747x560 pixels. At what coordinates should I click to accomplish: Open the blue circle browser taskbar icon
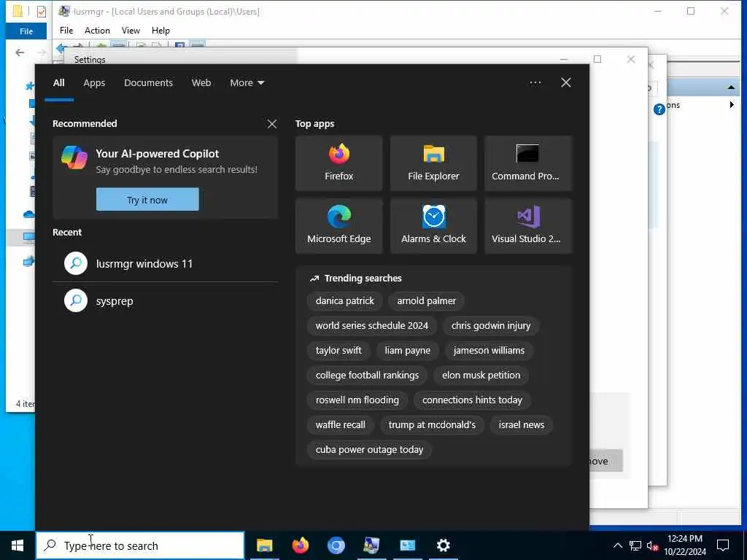(x=336, y=545)
